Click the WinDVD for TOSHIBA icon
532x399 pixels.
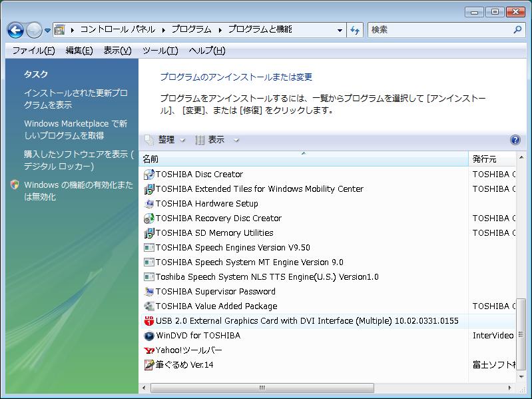pos(149,336)
